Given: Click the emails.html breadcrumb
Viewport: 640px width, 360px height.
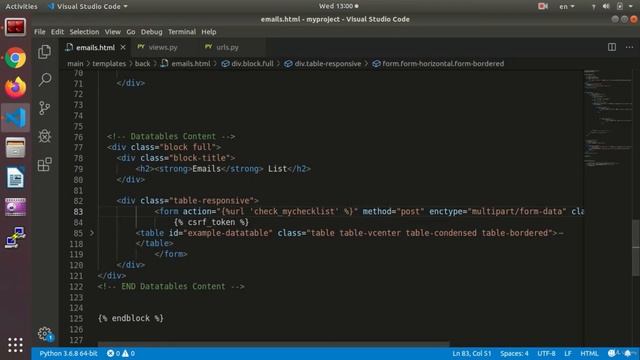Looking at the screenshot, I should click(x=186, y=64).
